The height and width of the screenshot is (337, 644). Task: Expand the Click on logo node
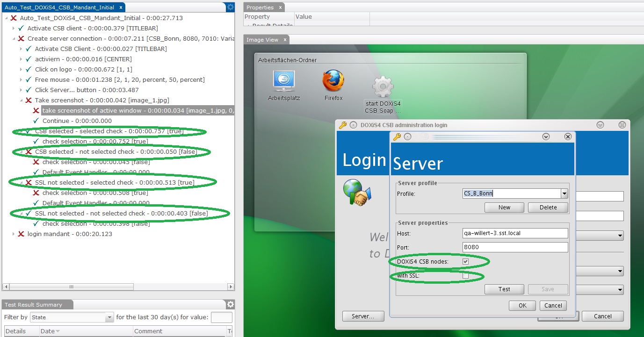pyautogui.click(x=21, y=69)
